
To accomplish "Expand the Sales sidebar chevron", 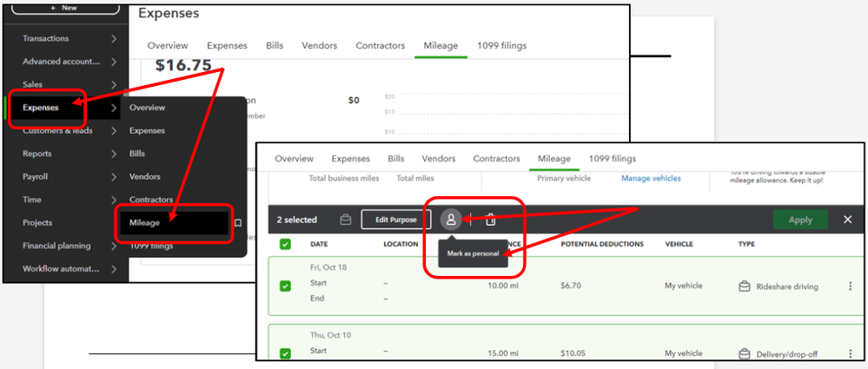I will click(114, 84).
